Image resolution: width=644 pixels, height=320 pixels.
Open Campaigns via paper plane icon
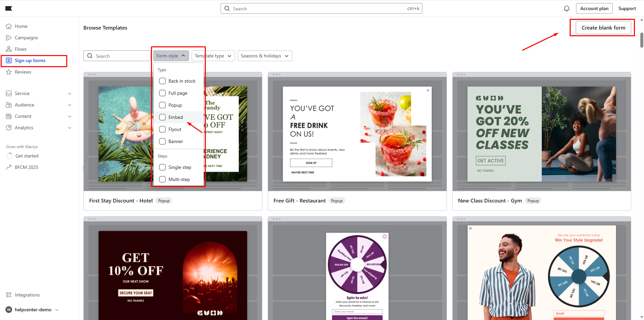click(x=9, y=38)
